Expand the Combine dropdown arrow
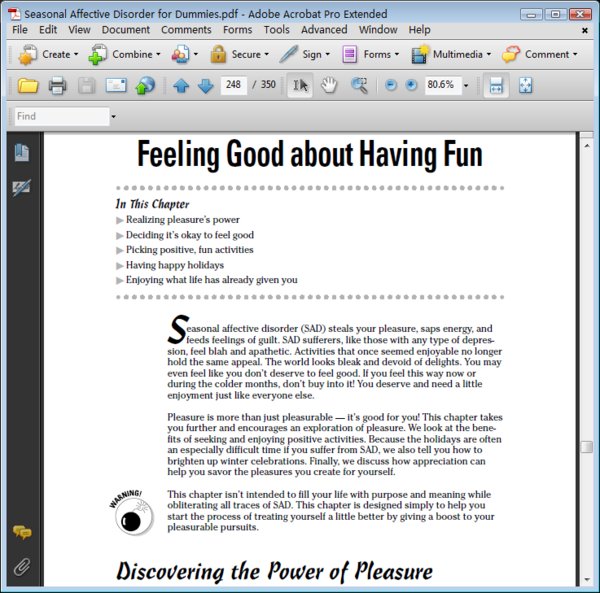 pyautogui.click(x=158, y=54)
